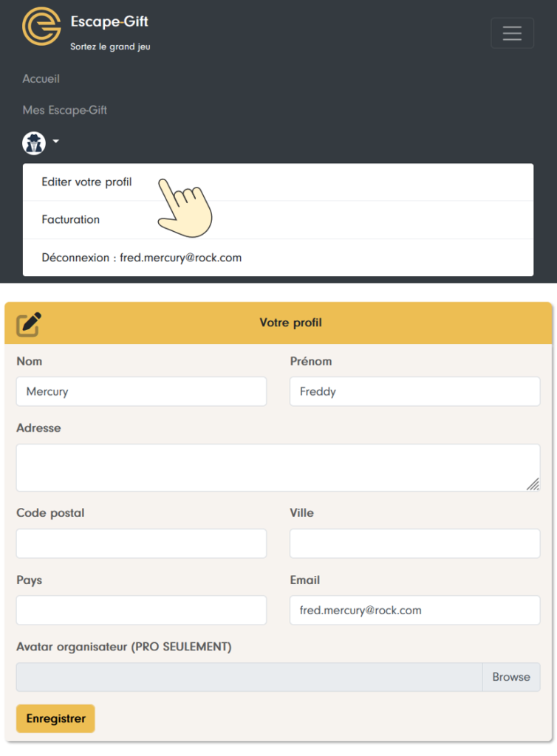Focus the Prénom input field
This screenshot has width=557, height=756.
[414, 391]
